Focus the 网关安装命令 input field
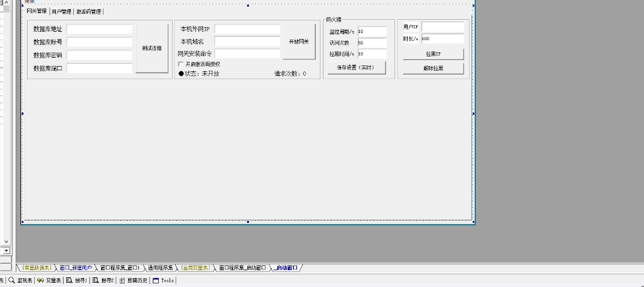The image size is (644, 287). coord(247,53)
